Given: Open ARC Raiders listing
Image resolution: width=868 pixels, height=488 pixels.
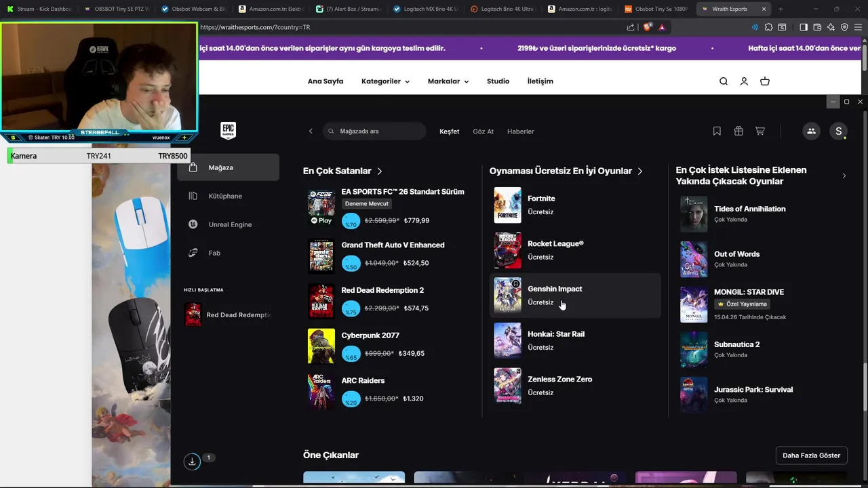Looking at the screenshot, I should [387, 390].
